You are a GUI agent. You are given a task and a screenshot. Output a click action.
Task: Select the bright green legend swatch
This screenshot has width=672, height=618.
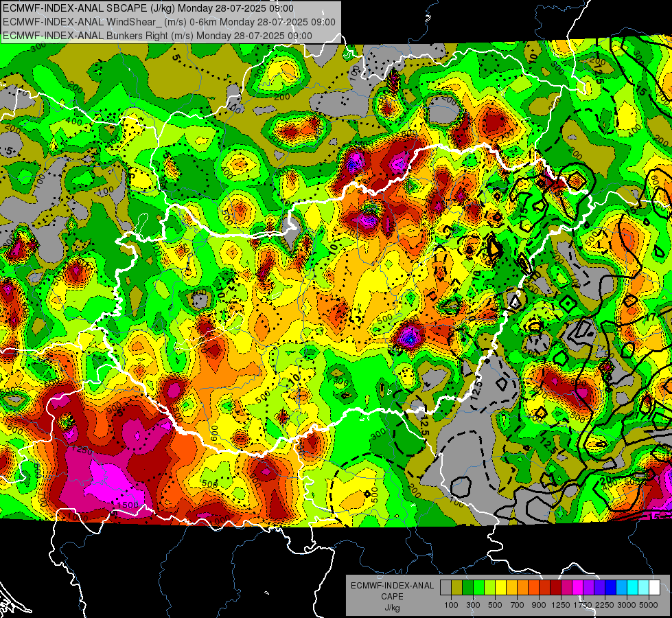coord(478,587)
